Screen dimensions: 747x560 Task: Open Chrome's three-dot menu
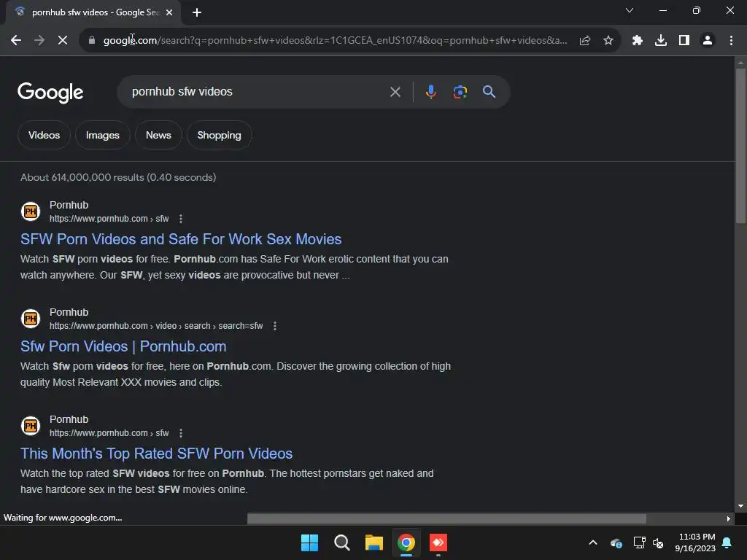click(x=731, y=41)
